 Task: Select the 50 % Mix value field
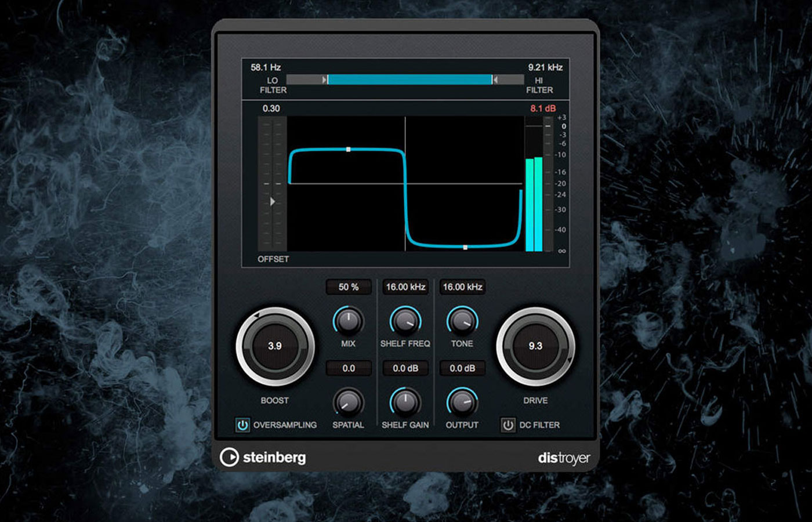349,287
